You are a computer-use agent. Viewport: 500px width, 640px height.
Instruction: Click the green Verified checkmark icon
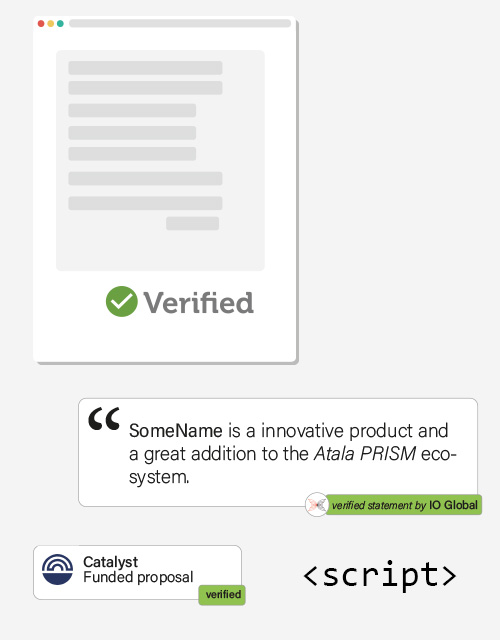pos(122,301)
